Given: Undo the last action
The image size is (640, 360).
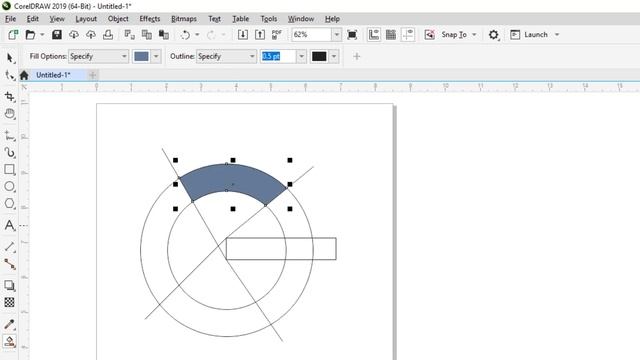Looking at the screenshot, I should pyautogui.click(x=185, y=35).
